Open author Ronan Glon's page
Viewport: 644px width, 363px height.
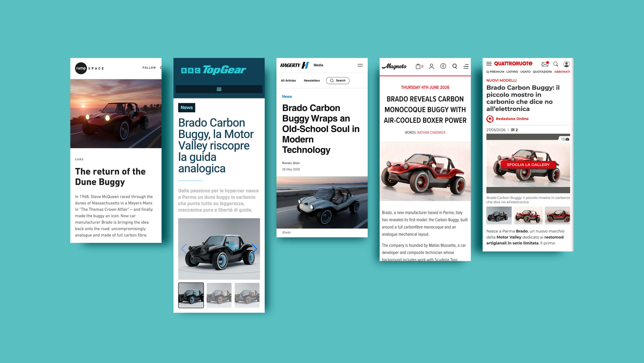pyautogui.click(x=291, y=163)
